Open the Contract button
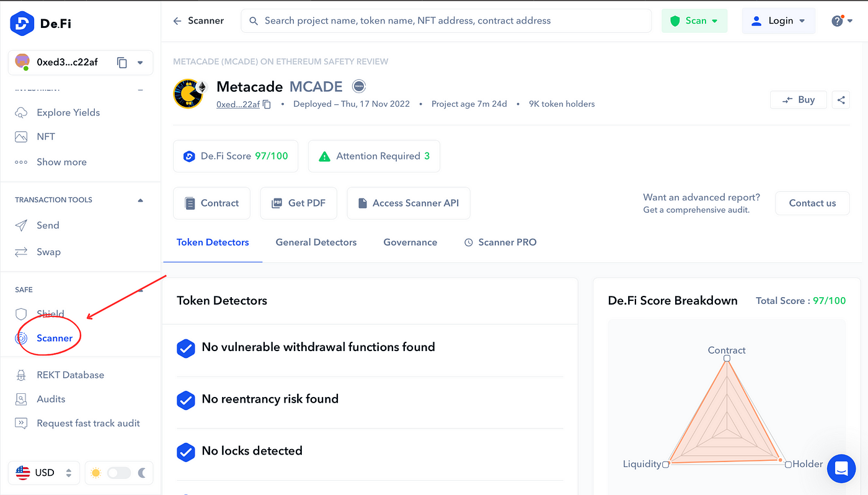The height and width of the screenshot is (495, 868). pos(211,203)
